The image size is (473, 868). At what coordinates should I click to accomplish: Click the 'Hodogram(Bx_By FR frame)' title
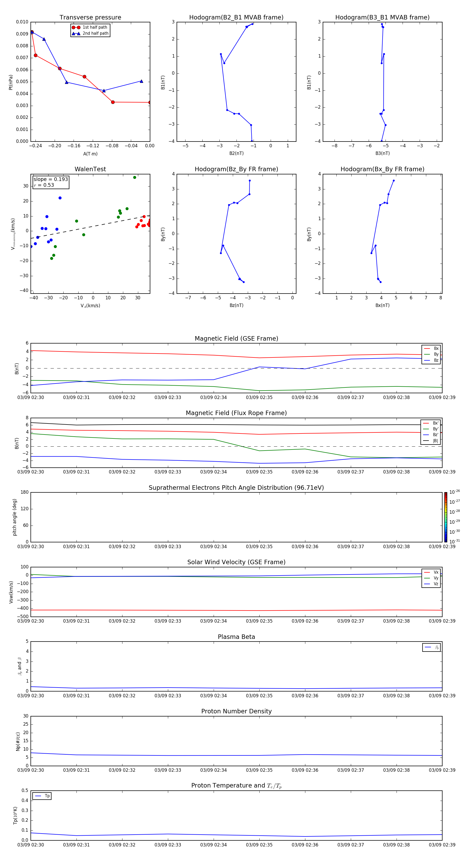tap(382, 169)
